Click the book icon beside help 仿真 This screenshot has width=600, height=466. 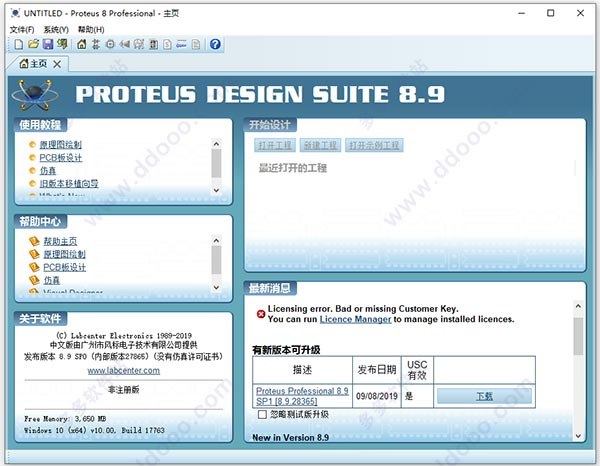point(34,280)
